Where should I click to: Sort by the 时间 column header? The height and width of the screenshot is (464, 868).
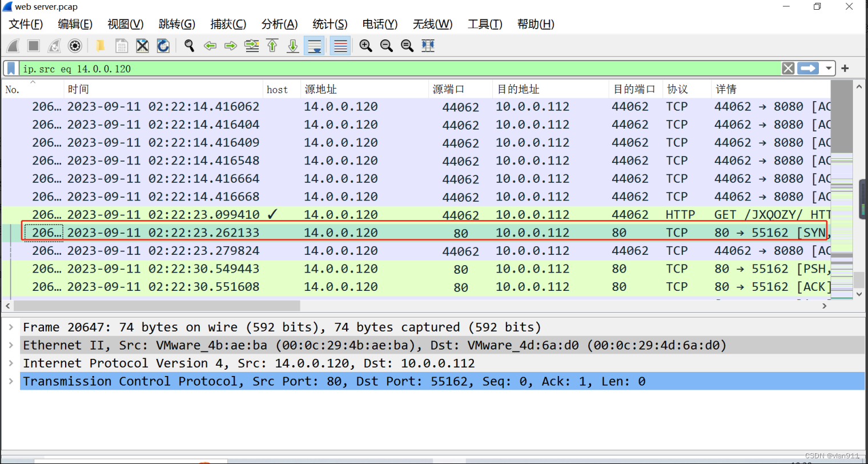pos(163,89)
